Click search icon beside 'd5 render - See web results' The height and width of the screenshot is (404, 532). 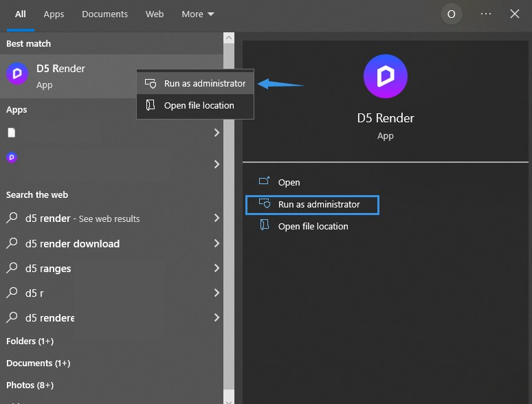[x=12, y=217]
